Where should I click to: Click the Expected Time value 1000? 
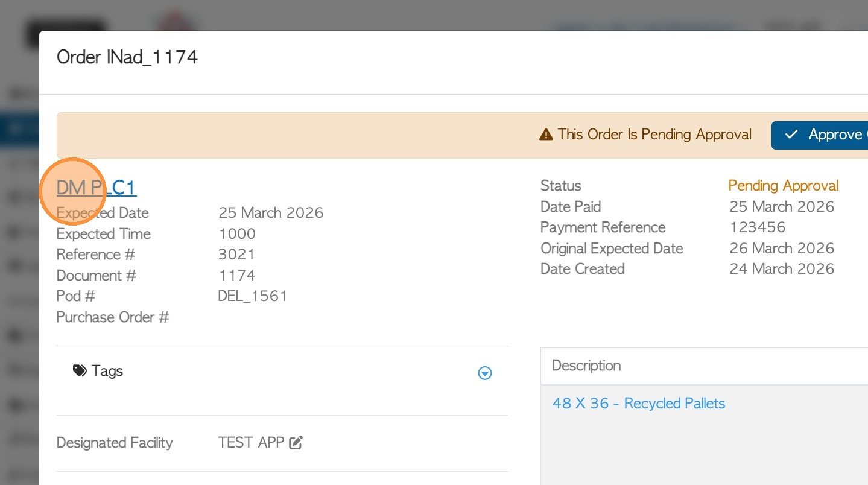click(236, 234)
